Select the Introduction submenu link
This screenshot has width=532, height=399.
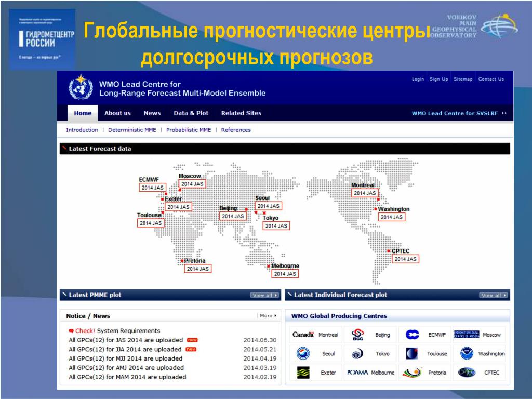(82, 130)
